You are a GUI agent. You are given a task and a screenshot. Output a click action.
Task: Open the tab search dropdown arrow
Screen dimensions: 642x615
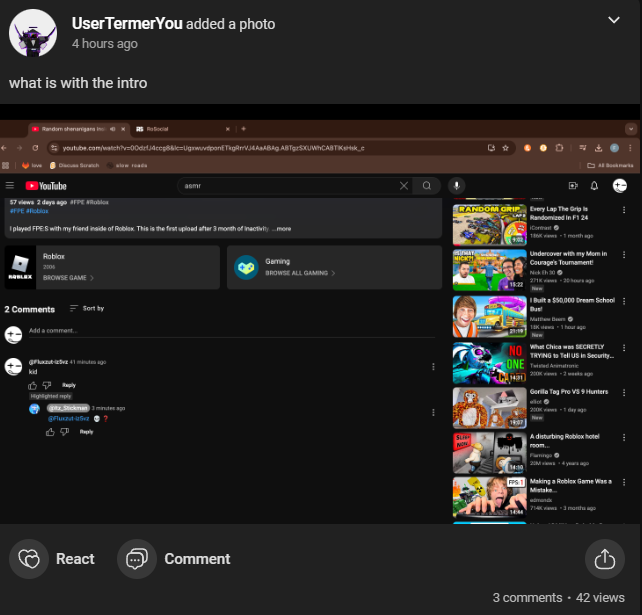click(x=631, y=129)
